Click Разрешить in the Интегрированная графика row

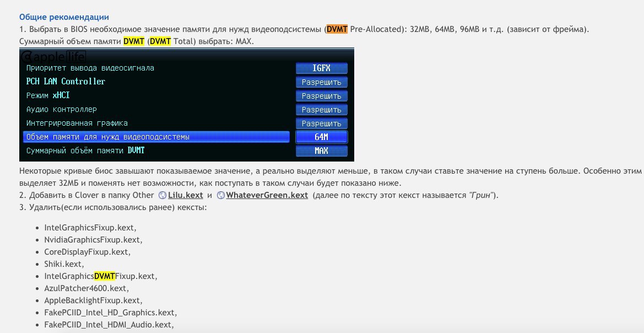pos(322,123)
